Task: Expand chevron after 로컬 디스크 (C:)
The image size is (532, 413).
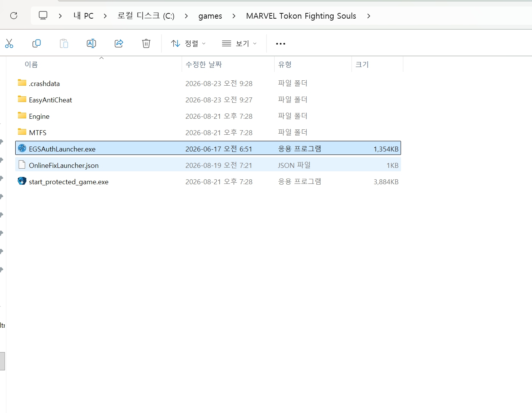Action: [186, 16]
